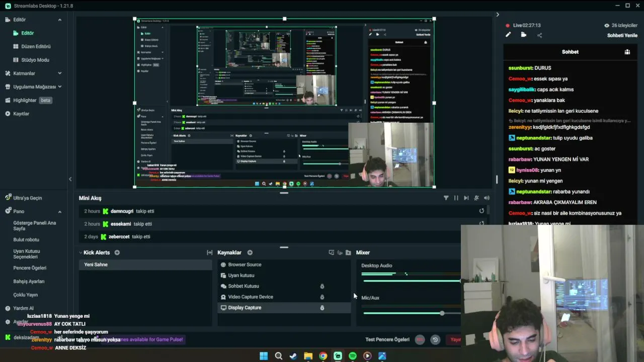The image size is (644, 362).
Task: Expand Uygulama Mağazası section
Action: click(x=59, y=86)
